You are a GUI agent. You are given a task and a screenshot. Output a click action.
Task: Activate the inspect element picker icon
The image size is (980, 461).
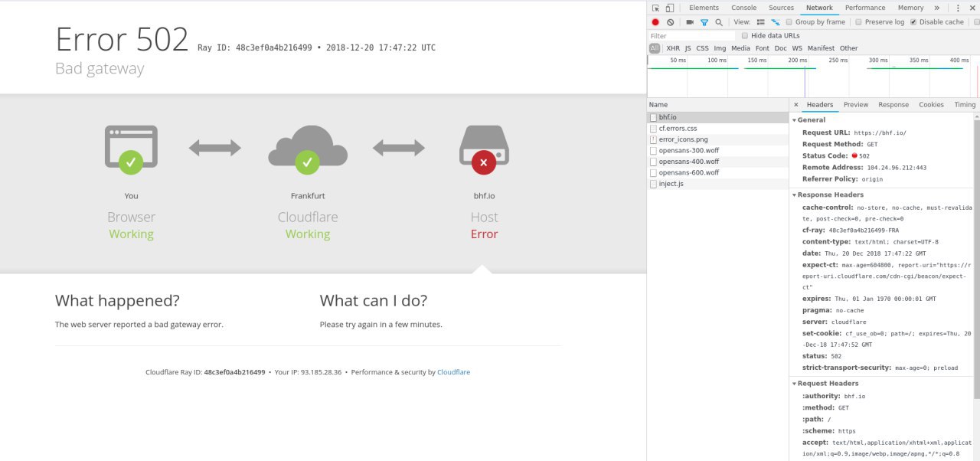point(656,8)
